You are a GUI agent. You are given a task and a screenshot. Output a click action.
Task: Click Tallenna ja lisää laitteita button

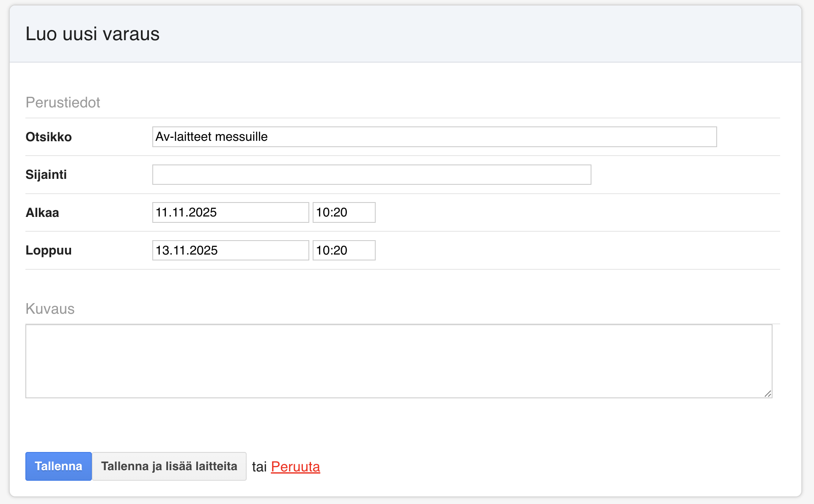tap(169, 466)
